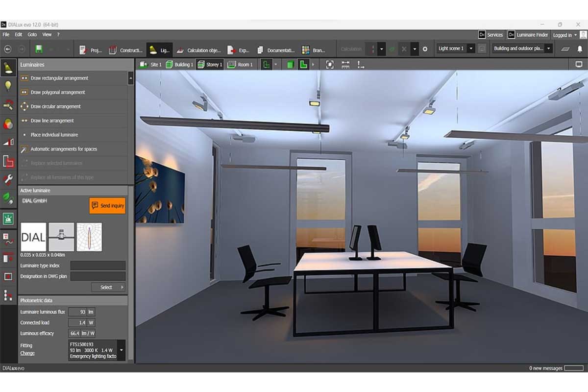
Task: Open calculation settings gear icon
Action: point(425,49)
